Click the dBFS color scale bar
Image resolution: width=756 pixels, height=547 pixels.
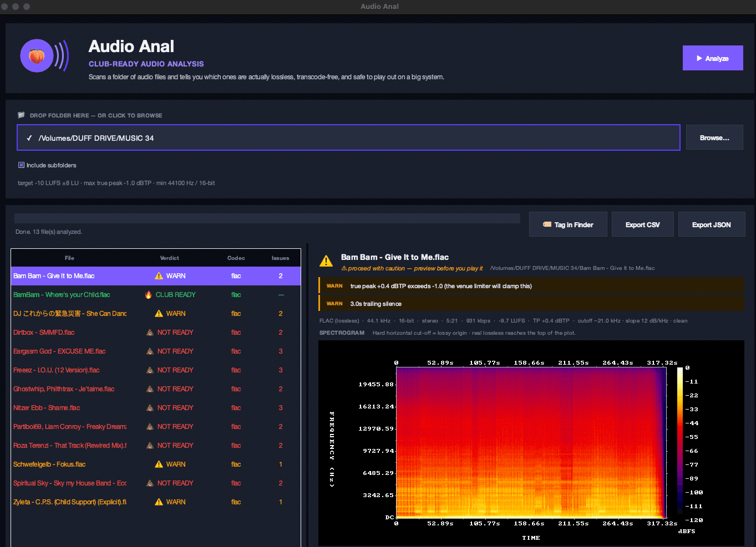click(680, 444)
